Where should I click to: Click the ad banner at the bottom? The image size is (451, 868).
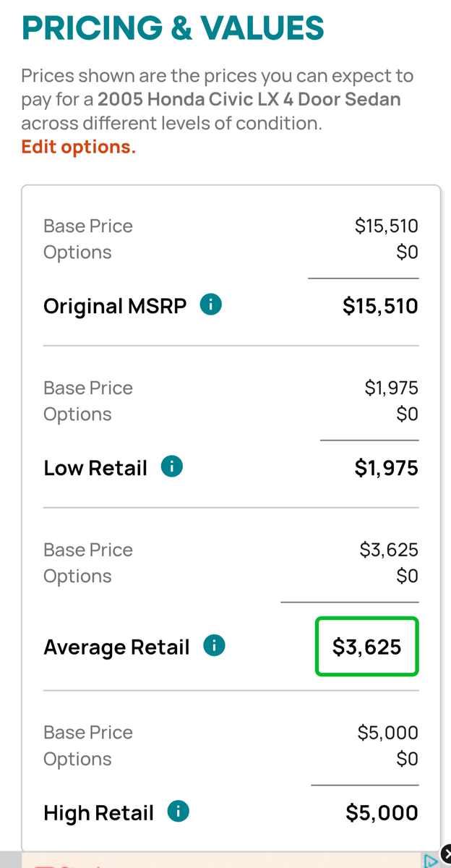click(217, 861)
